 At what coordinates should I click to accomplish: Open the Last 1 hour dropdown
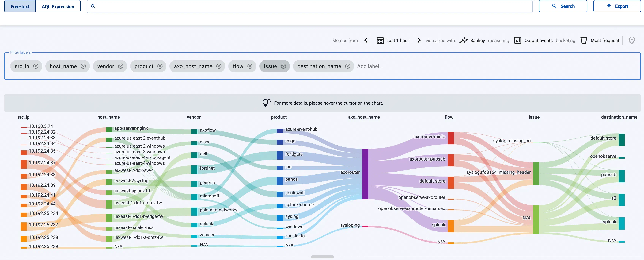(397, 40)
